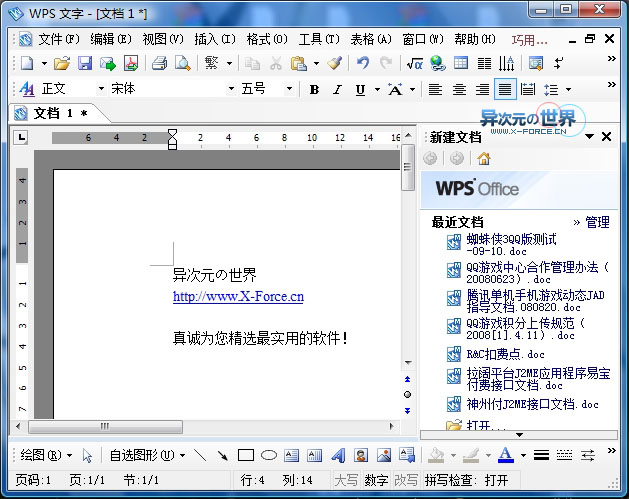Open the 插入(I) menu
This screenshot has width=629, height=499.
coord(215,39)
